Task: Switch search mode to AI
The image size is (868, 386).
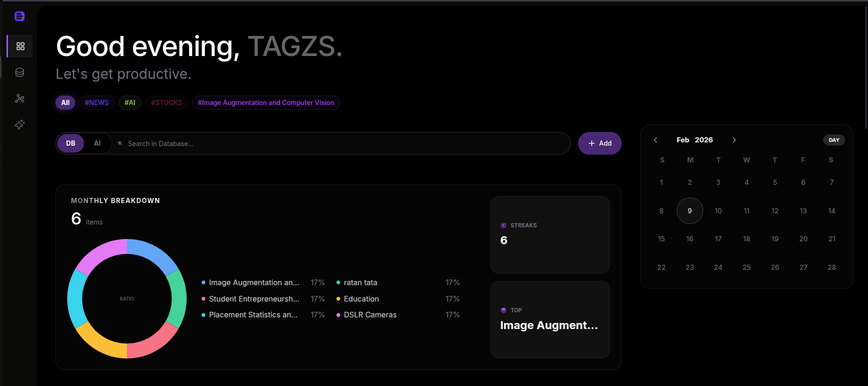Action: 97,143
